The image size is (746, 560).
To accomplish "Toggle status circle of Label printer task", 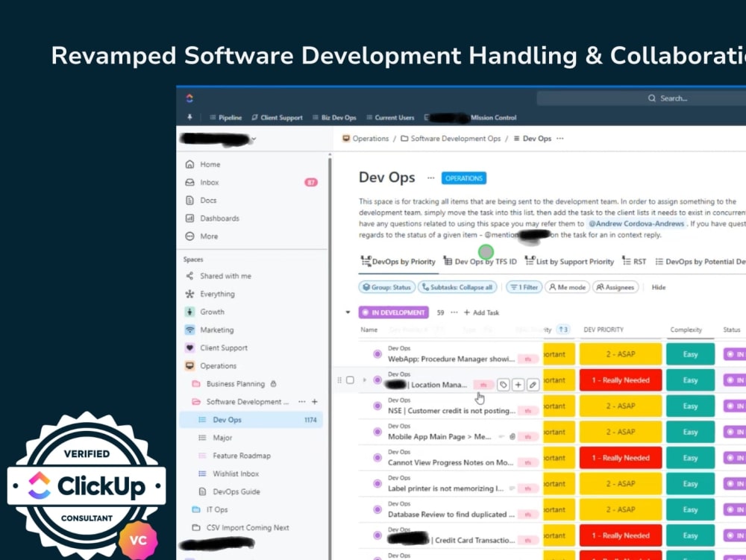I will pyautogui.click(x=377, y=483).
